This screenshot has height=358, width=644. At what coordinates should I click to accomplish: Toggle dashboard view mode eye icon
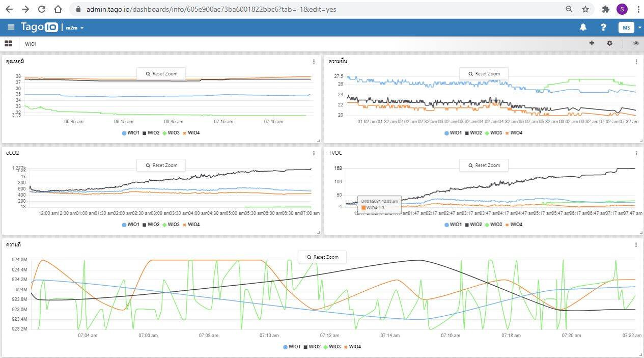point(636,43)
